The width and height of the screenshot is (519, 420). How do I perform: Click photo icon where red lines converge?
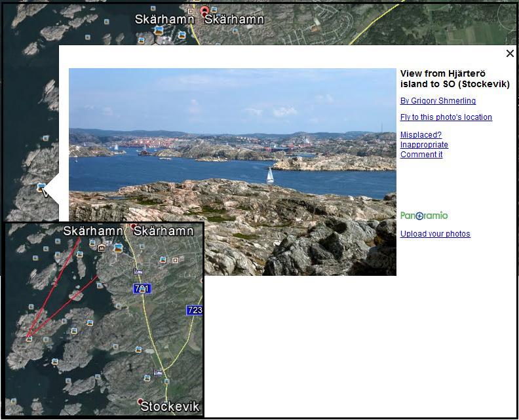point(29,338)
